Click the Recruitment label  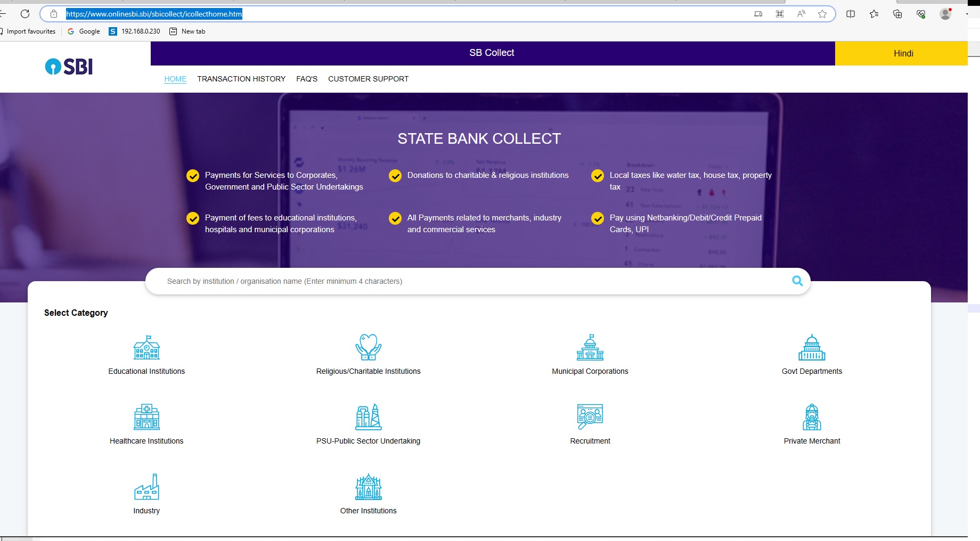click(590, 441)
